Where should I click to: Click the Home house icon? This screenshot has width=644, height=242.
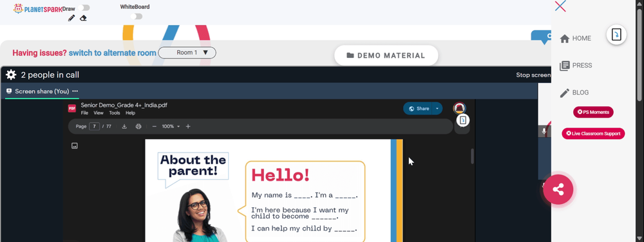565,39
